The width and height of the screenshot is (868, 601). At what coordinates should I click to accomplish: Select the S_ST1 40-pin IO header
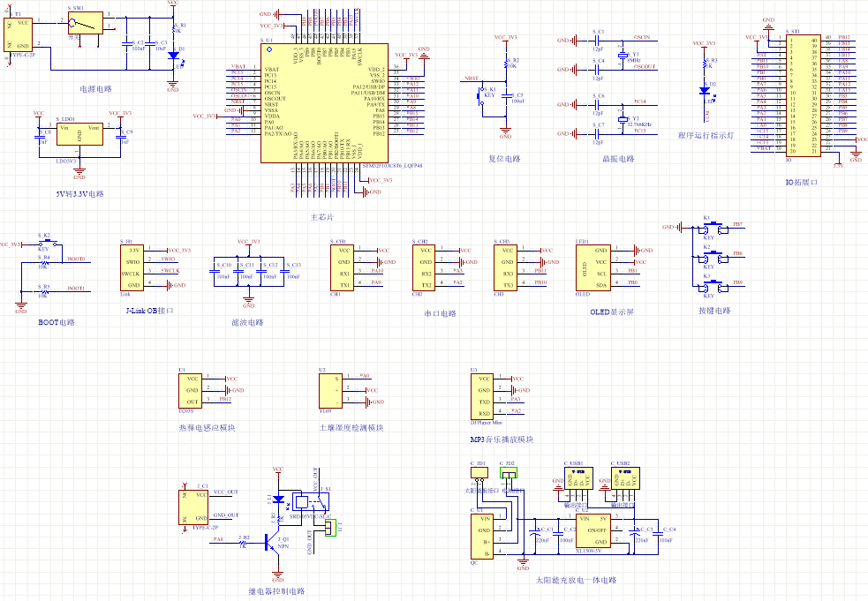804,95
